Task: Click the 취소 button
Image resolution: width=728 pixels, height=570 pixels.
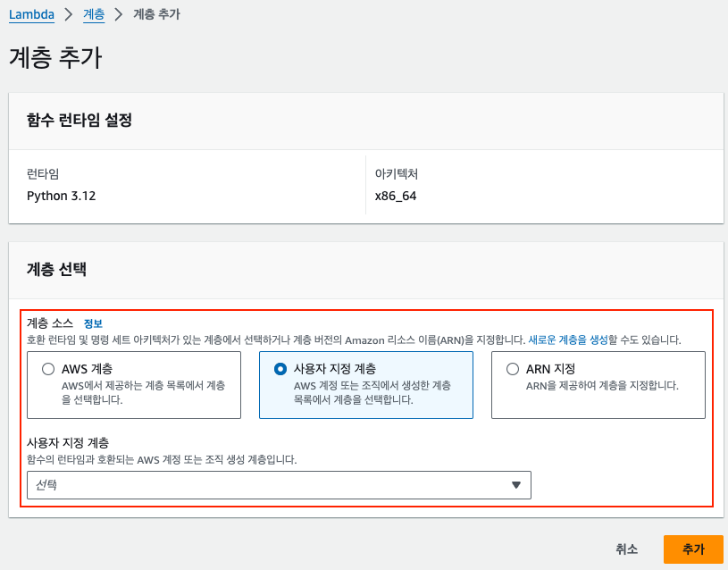Action: click(627, 549)
